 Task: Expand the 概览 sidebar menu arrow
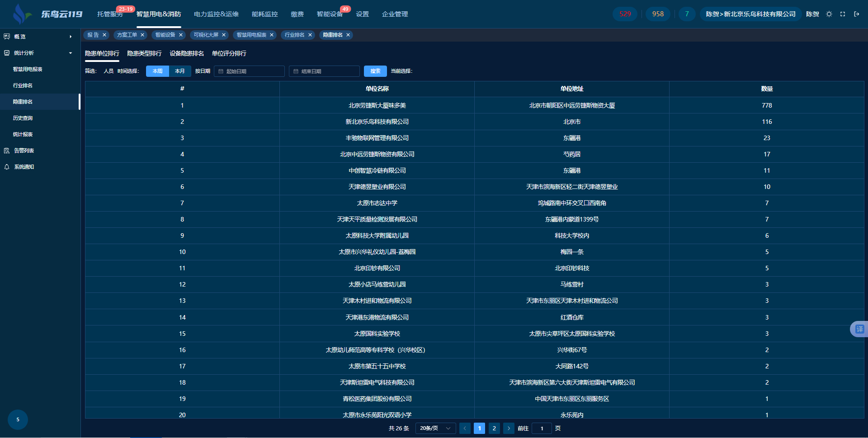point(71,37)
